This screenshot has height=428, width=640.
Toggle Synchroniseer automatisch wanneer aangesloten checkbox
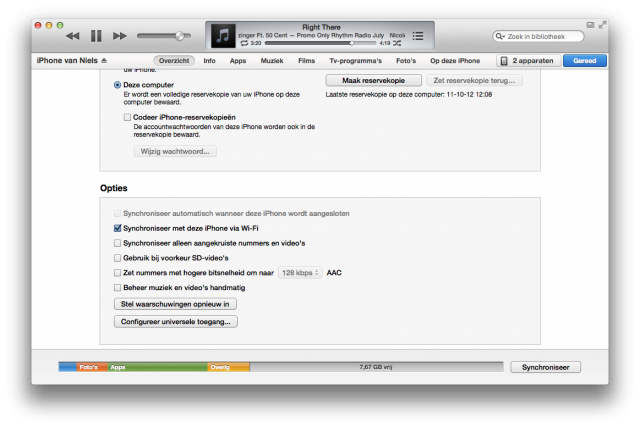118,213
